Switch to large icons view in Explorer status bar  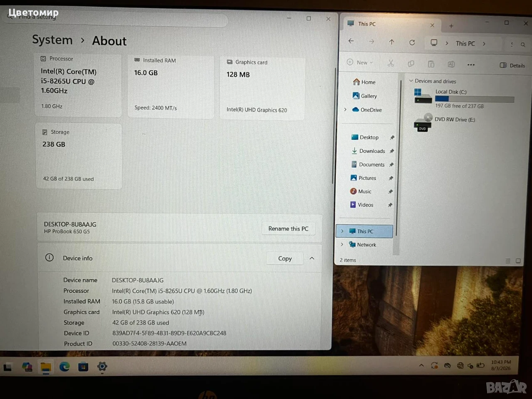pos(518,261)
